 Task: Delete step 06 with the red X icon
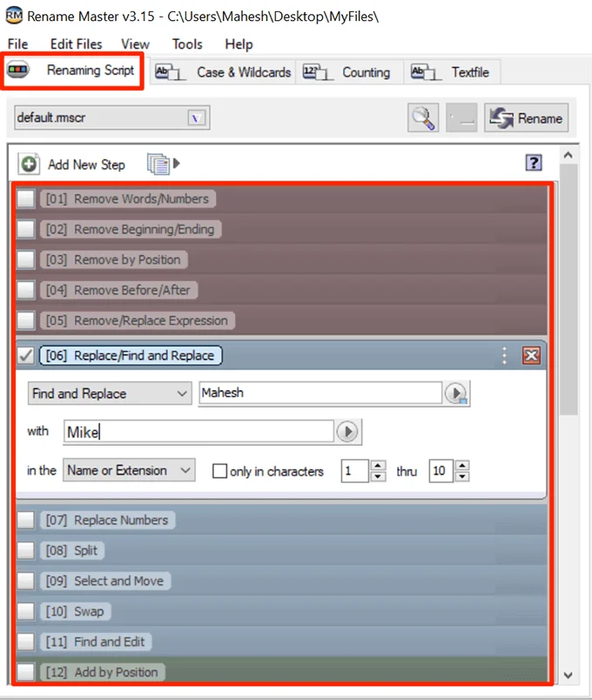531,356
